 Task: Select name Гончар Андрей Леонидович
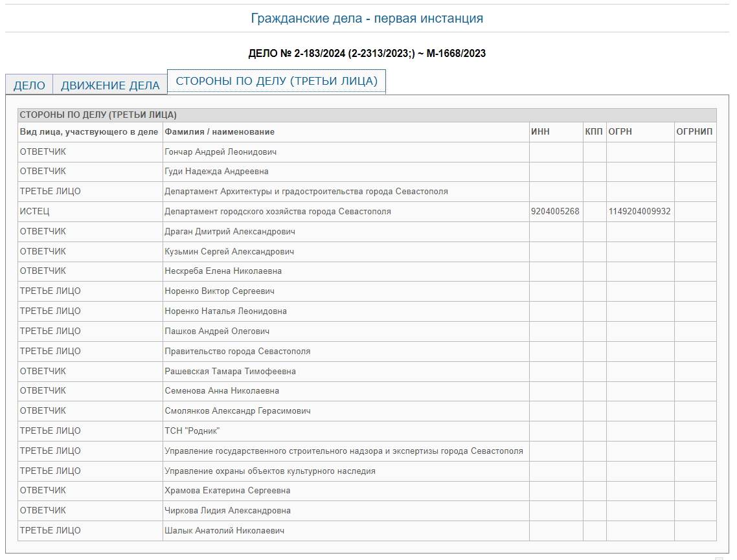click(x=220, y=151)
